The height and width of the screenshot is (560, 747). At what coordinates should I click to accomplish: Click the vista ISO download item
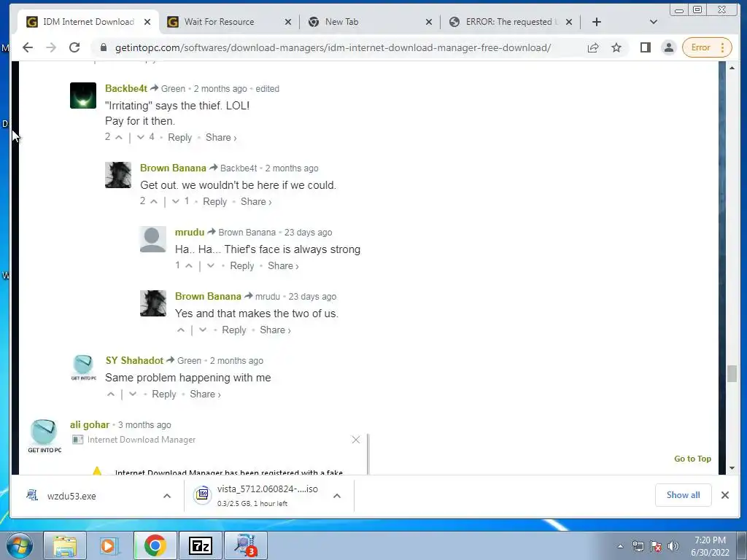pyautogui.click(x=258, y=496)
